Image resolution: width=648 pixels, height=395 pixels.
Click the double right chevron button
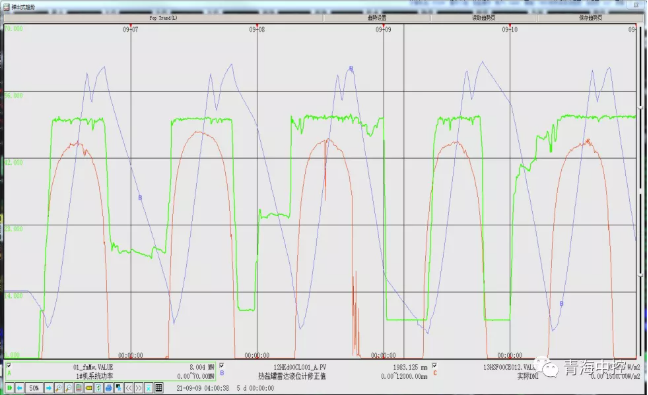point(139,388)
